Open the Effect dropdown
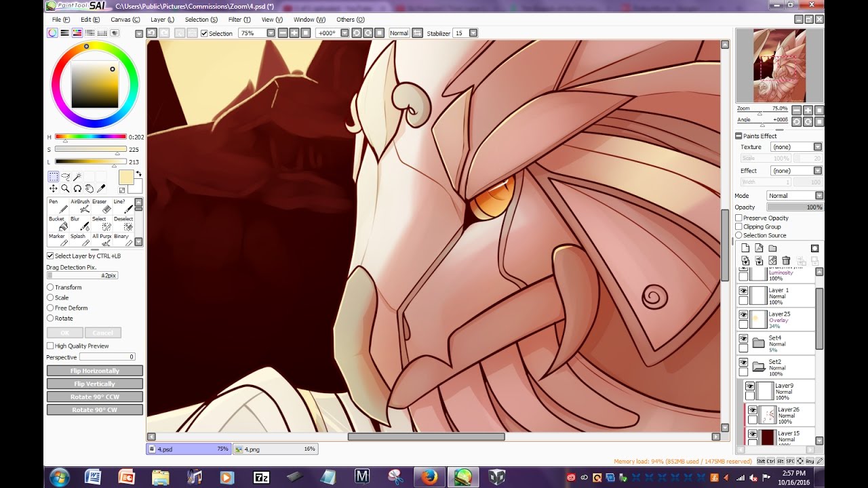The width and height of the screenshot is (868, 488). 817,171
